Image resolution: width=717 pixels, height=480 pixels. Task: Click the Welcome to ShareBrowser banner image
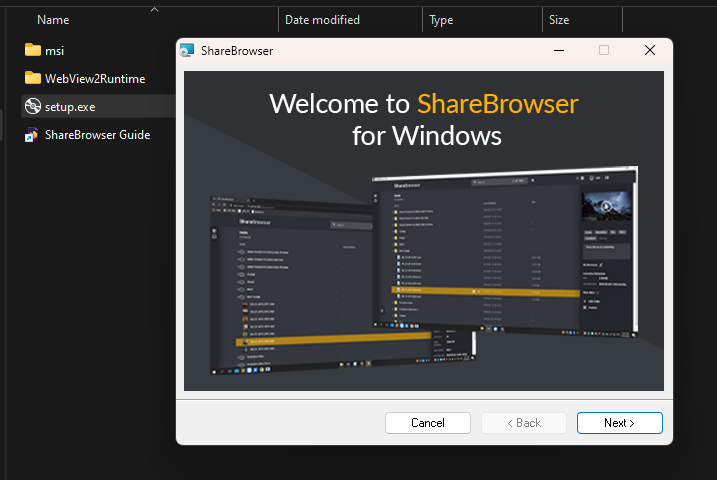point(424,230)
